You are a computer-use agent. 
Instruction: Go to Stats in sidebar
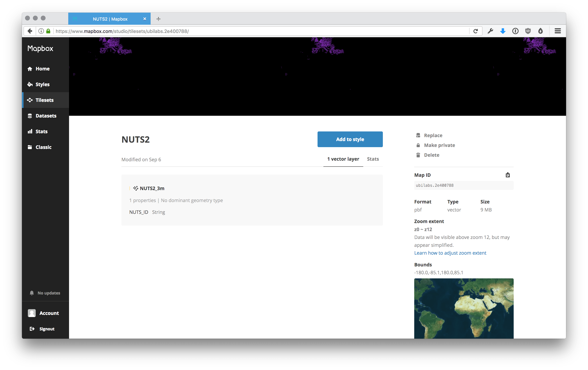[46, 131]
